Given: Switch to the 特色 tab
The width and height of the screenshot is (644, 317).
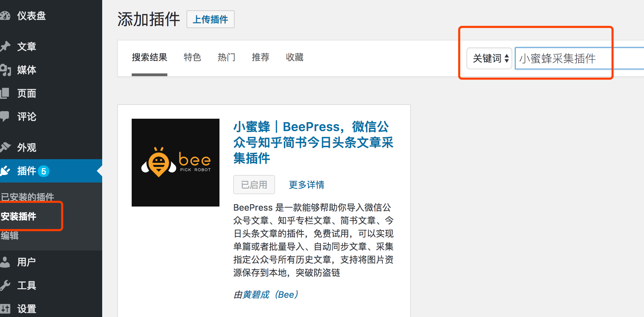Looking at the screenshot, I should 192,57.
